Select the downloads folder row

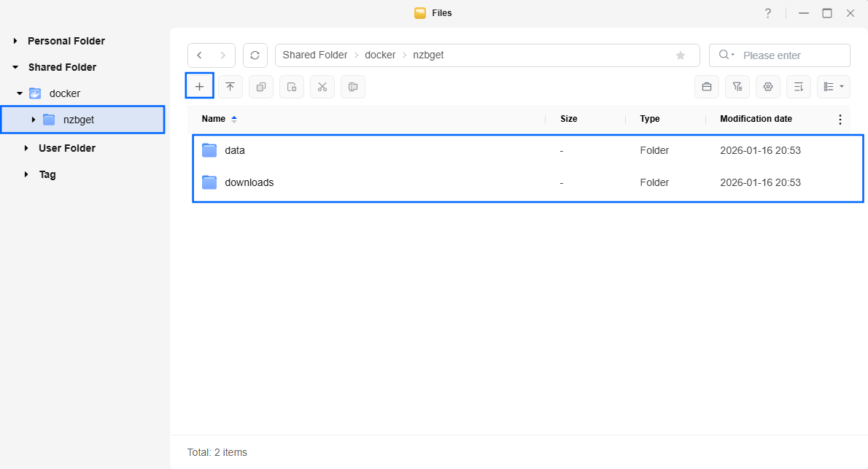pos(249,182)
